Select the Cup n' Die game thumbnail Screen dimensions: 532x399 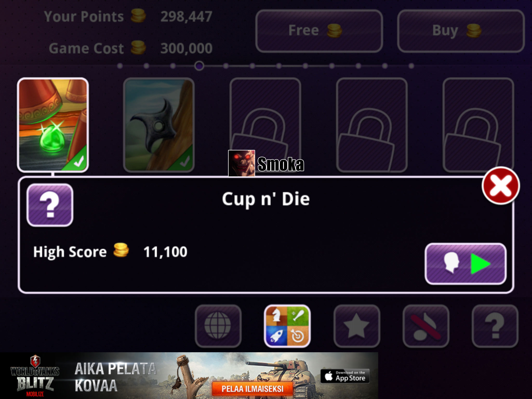pyautogui.click(x=53, y=125)
